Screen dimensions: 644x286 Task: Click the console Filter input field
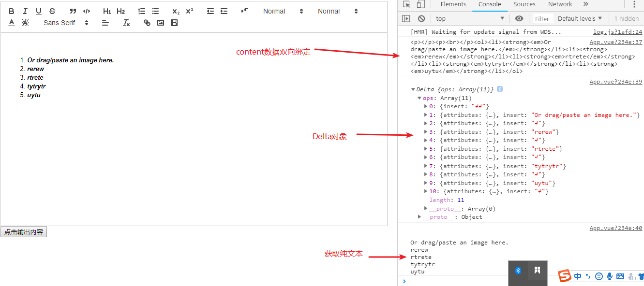coord(542,19)
